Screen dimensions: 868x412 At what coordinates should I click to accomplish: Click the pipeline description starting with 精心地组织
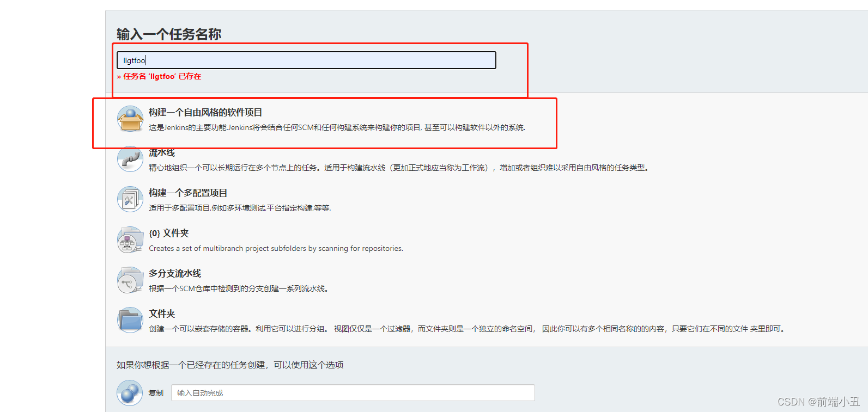[x=400, y=168]
